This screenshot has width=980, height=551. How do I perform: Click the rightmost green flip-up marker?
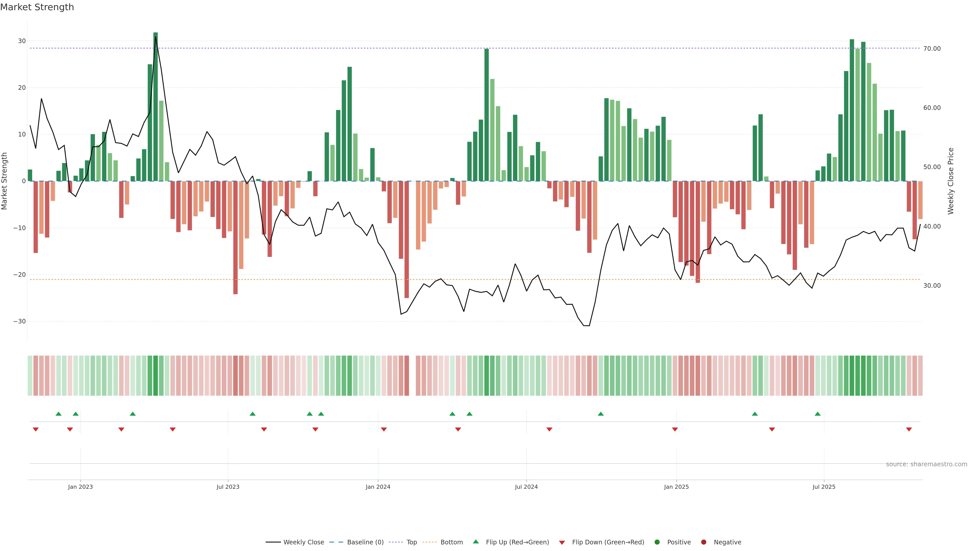(817, 414)
